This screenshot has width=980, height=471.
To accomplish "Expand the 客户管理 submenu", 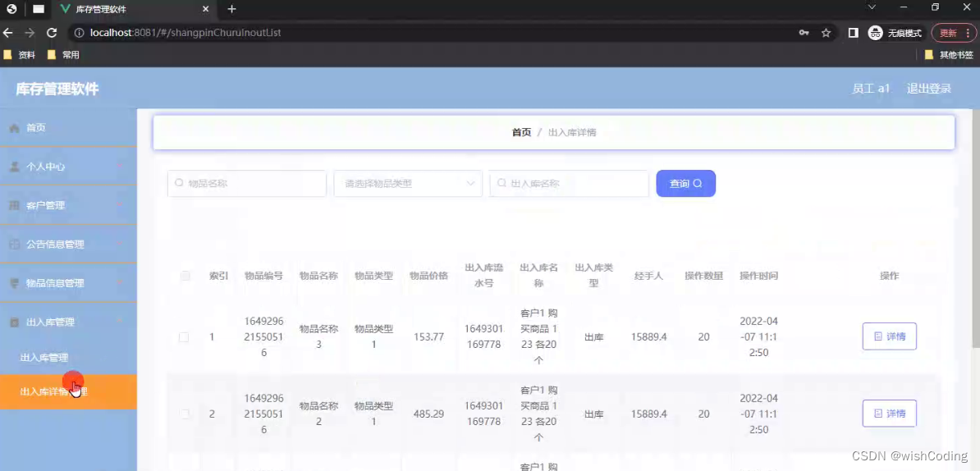I will tap(120, 205).
